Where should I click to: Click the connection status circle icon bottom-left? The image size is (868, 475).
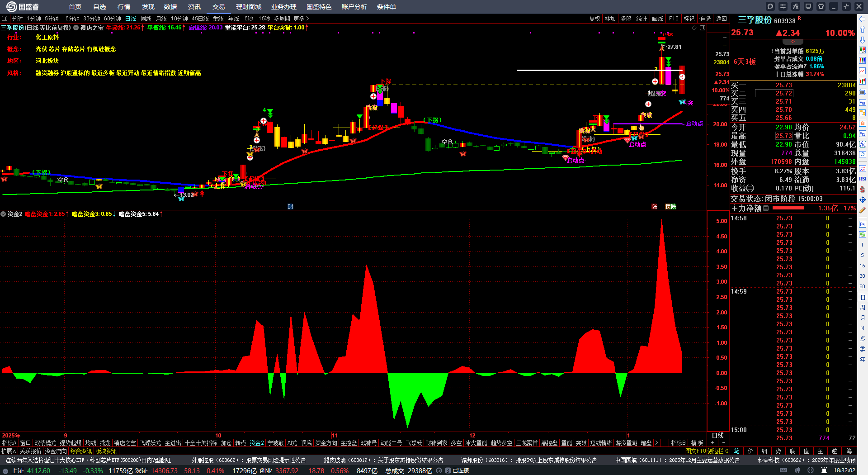pyautogui.click(x=5, y=471)
